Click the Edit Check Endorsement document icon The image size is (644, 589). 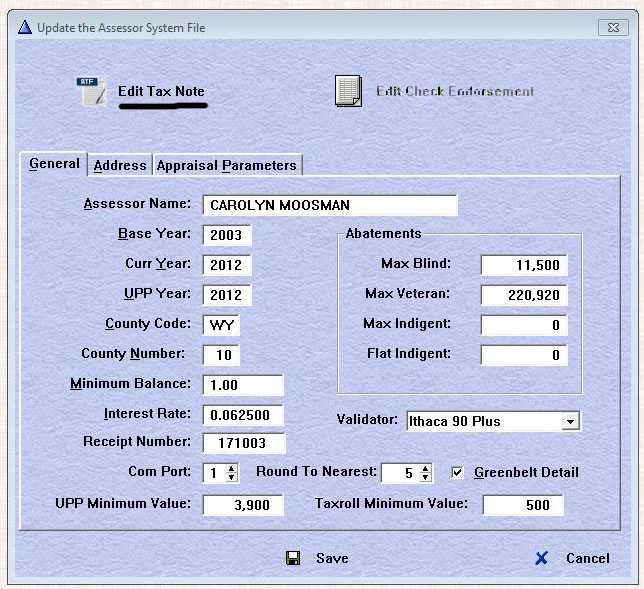tap(348, 91)
